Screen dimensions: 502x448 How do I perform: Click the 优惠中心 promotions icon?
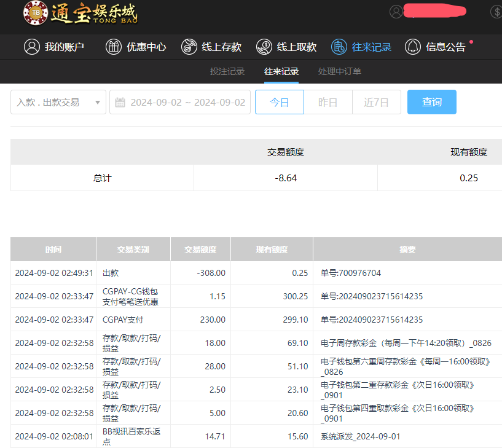(x=114, y=47)
